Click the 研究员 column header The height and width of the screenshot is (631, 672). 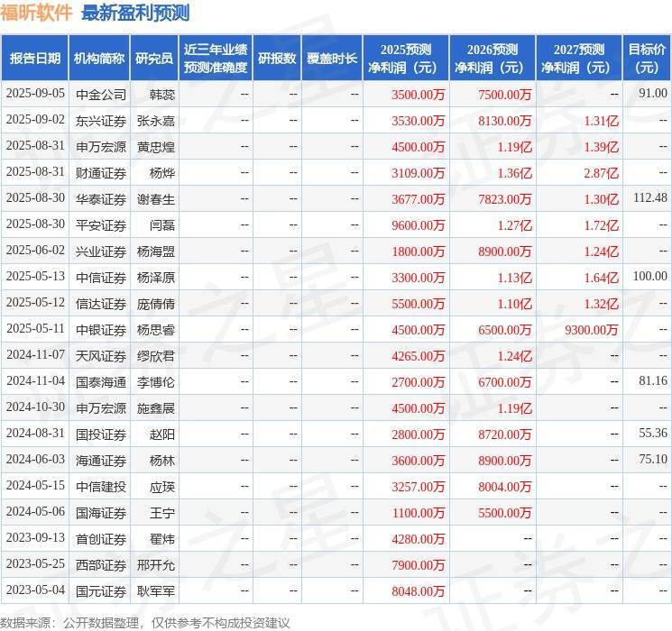click(x=154, y=58)
